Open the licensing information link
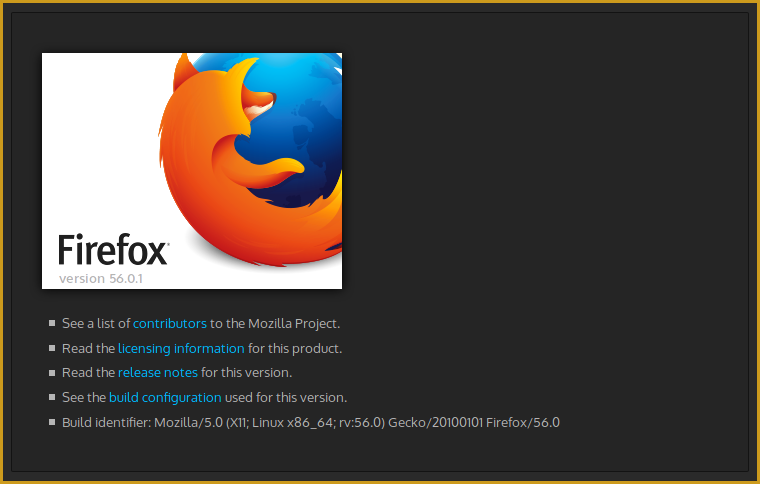760x484 pixels. click(181, 349)
